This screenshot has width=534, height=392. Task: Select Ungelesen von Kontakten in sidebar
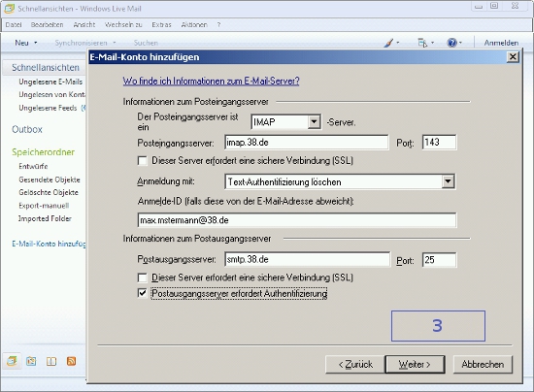click(52, 94)
